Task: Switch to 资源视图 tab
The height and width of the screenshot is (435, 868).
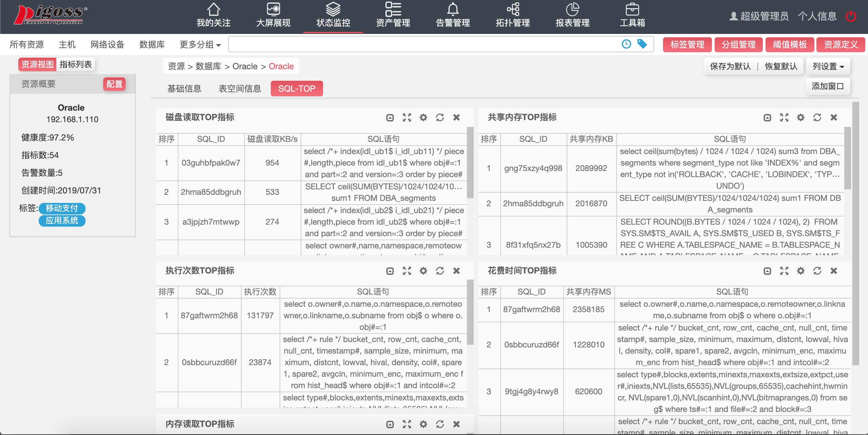Action: 37,64
